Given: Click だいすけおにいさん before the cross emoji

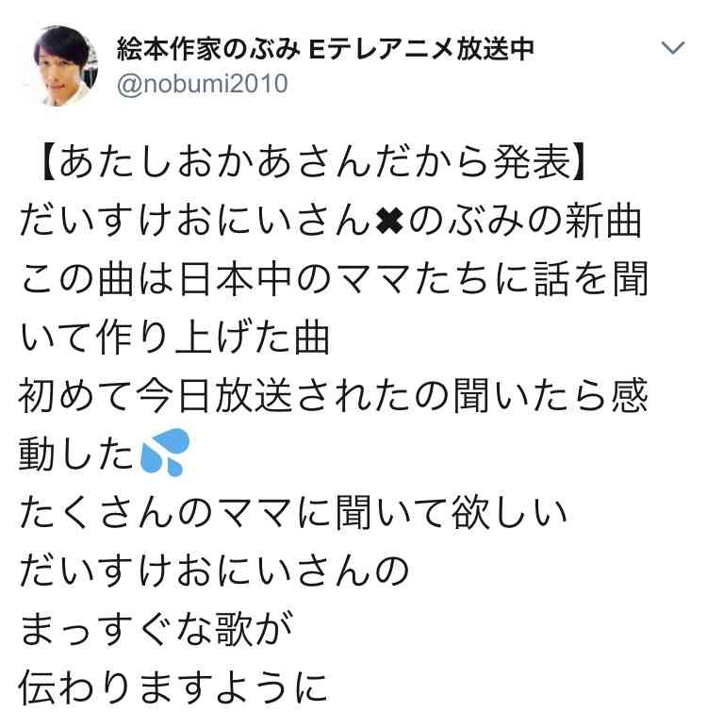Looking at the screenshot, I should [195, 221].
